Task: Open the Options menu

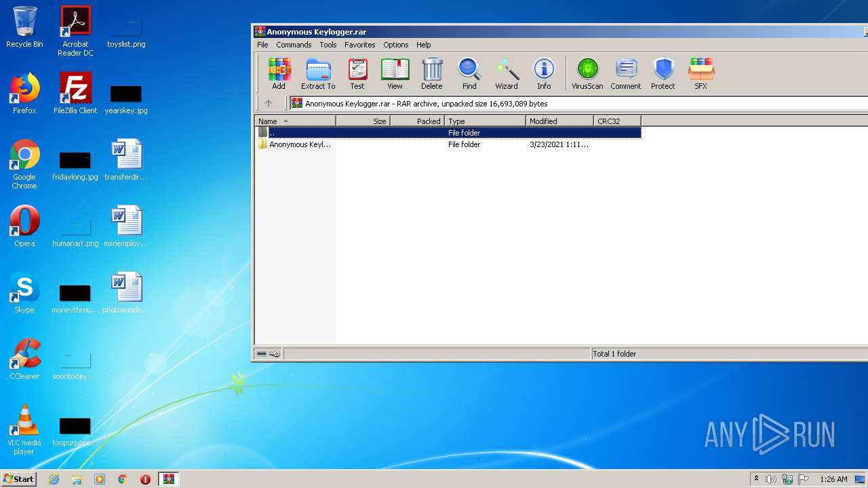Action: (x=396, y=45)
